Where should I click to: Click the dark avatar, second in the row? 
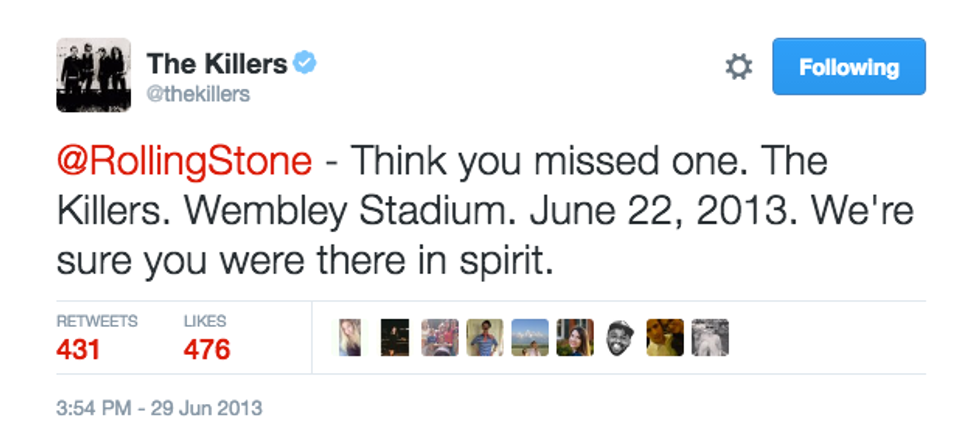[x=395, y=338]
